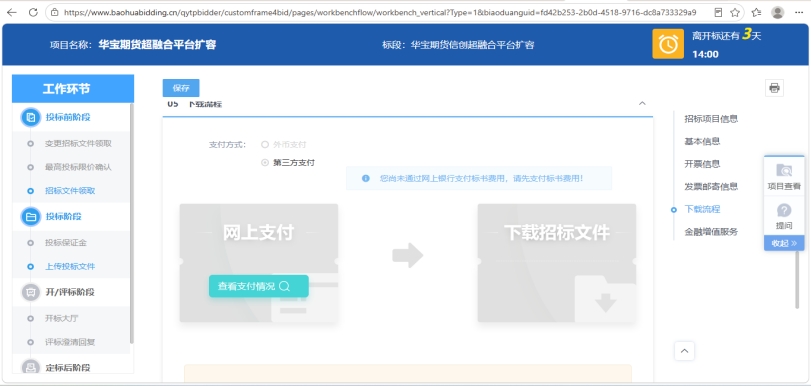Open 上传投标文件 step
811x386 pixels.
(x=70, y=266)
